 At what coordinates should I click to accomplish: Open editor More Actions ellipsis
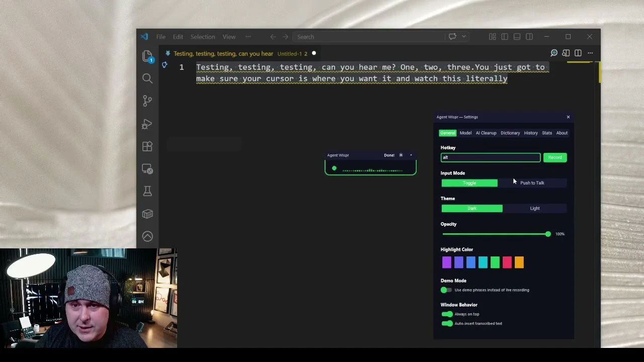coord(590,53)
